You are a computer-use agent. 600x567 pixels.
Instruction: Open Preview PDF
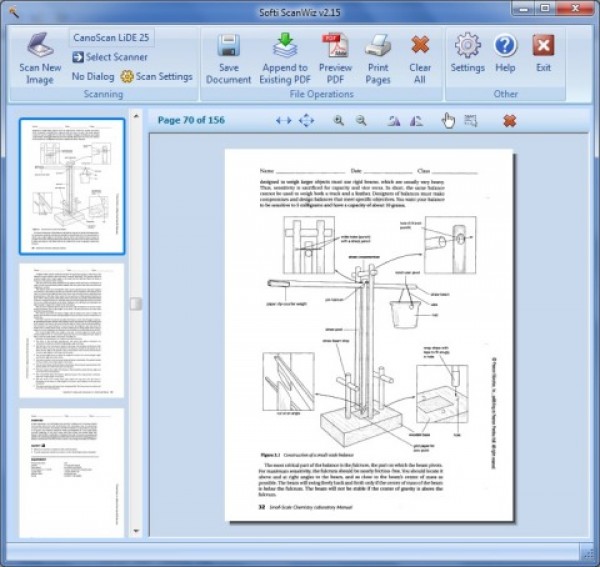tap(335, 45)
